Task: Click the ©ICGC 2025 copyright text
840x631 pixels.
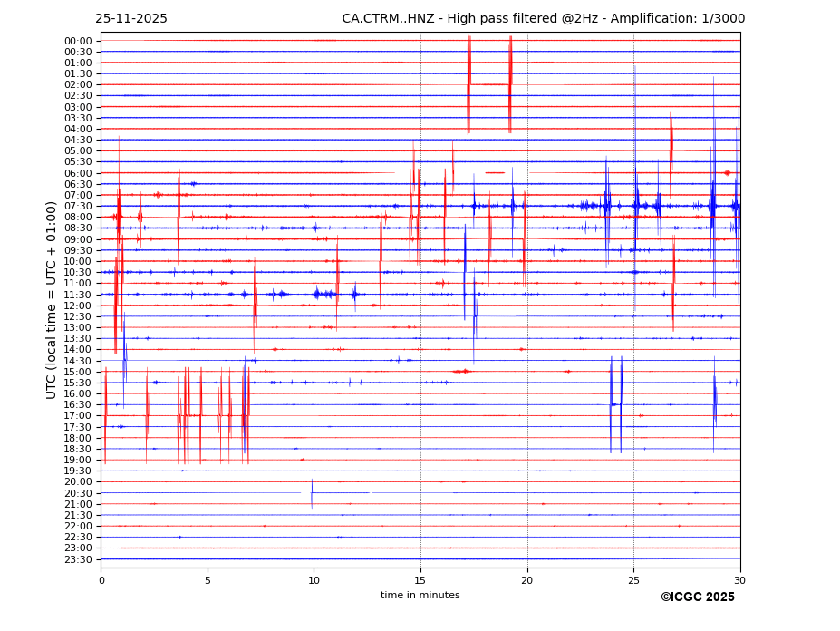Action: coord(697,597)
